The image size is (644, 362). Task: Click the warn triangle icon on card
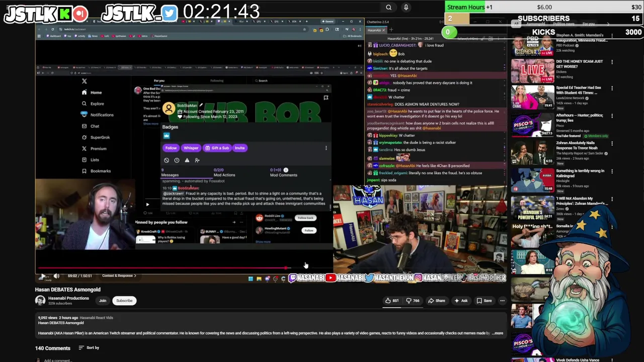[x=187, y=160]
